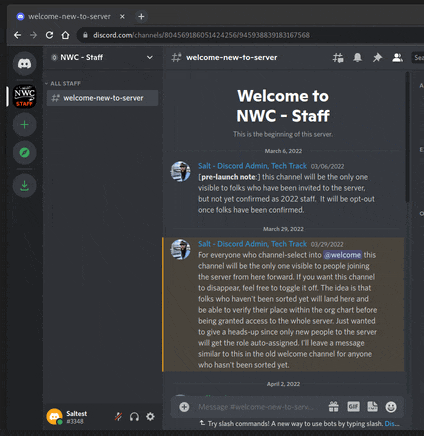Click the 03/29/2022 message timestamp
424x436 pixels.
pyautogui.click(x=327, y=244)
